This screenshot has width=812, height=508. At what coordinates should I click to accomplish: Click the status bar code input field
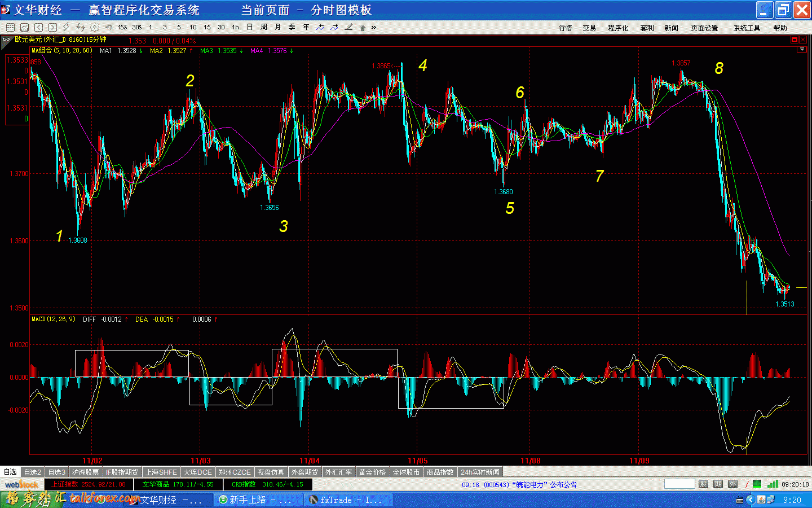679,484
